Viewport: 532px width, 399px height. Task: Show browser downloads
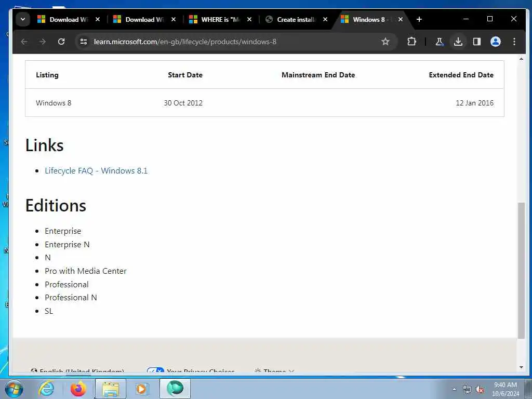458,42
